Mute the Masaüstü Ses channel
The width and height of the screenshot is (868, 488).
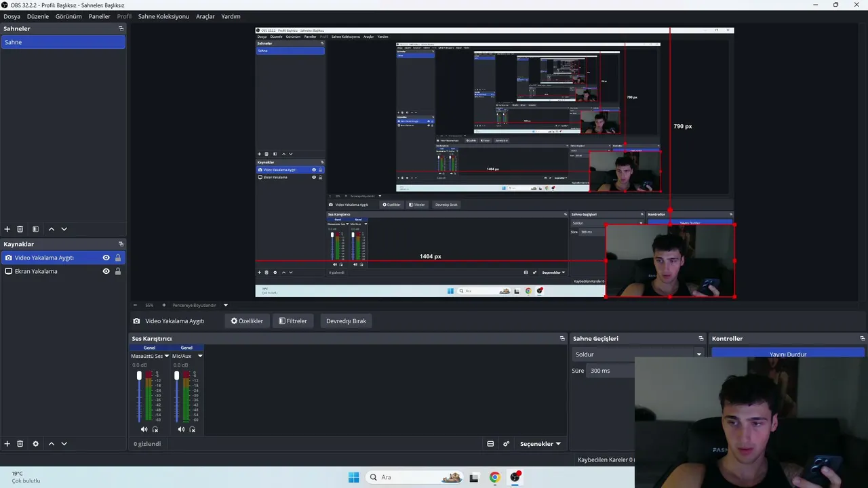[x=144, y=429]
